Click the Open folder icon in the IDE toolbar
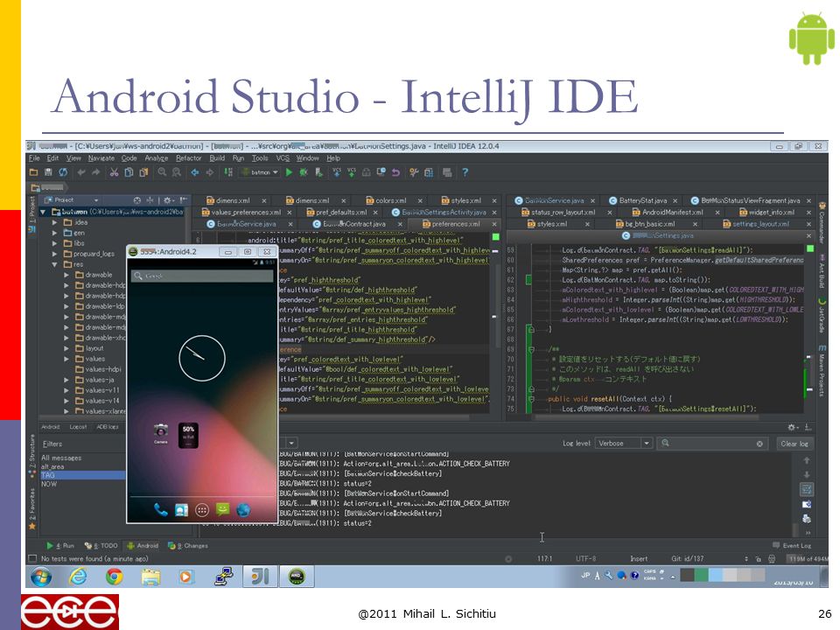The width and height of the screenshot is (840, 630). (33, 172)
